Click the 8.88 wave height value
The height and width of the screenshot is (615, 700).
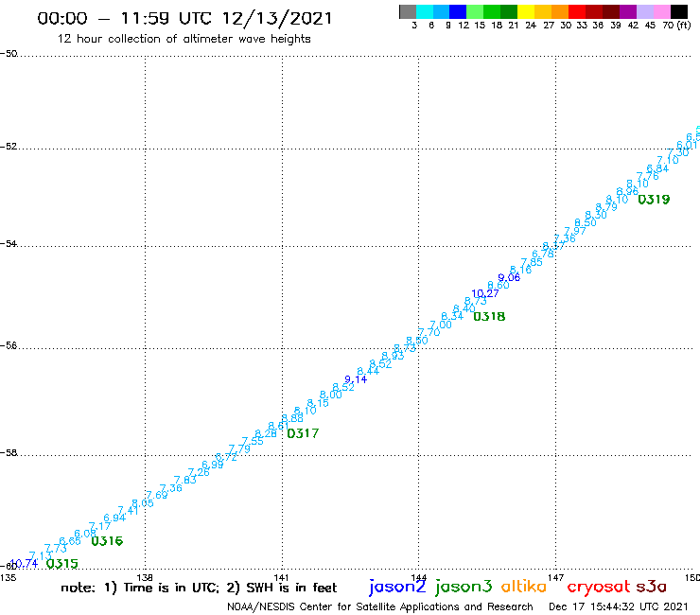292,418
